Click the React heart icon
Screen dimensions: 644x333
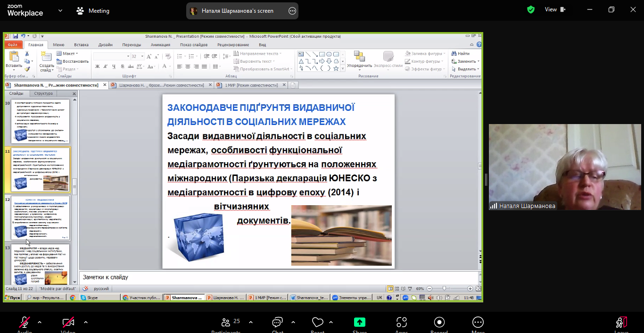(x=318, y=323)
